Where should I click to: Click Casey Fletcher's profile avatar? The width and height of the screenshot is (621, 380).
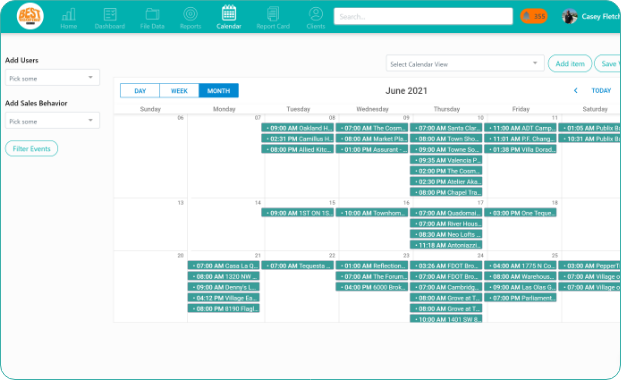[570, 16]
